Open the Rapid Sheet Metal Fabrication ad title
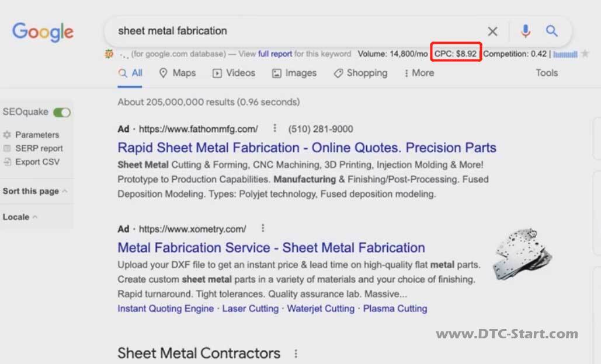This screenshot has height=364, width=601. (307, 148)
